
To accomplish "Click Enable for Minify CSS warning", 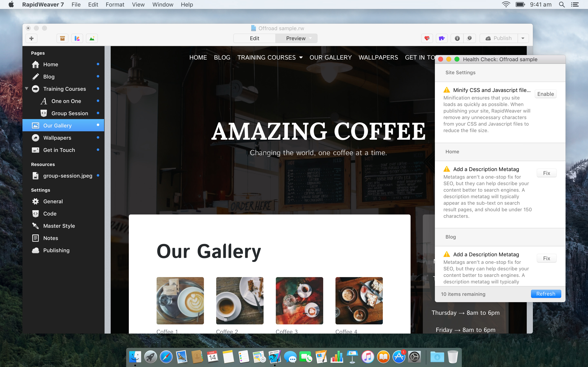I will 545,94.
